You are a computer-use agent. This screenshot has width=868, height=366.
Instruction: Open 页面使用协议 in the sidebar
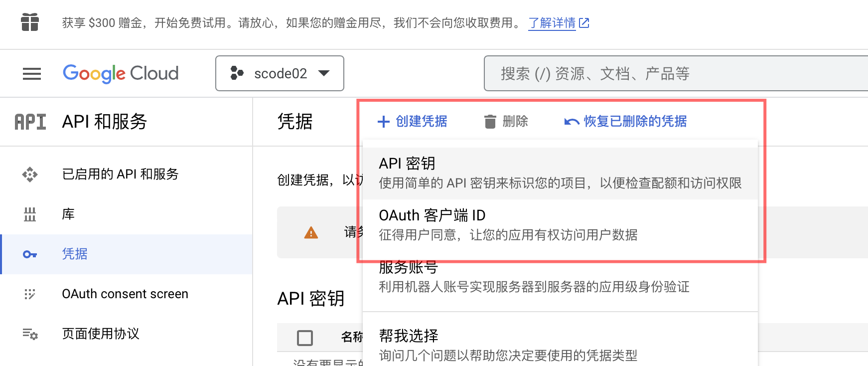(x=126, y=334)
